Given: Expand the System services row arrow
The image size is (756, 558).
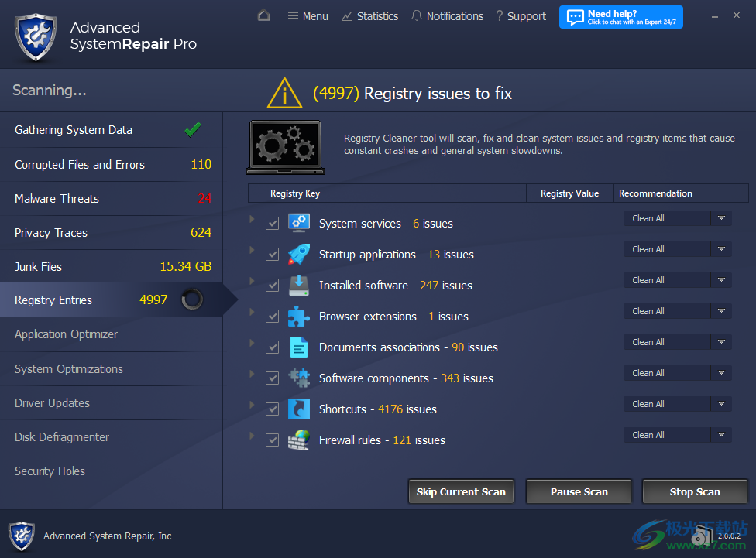Looking at the screenshot, I should pos(252,219).
